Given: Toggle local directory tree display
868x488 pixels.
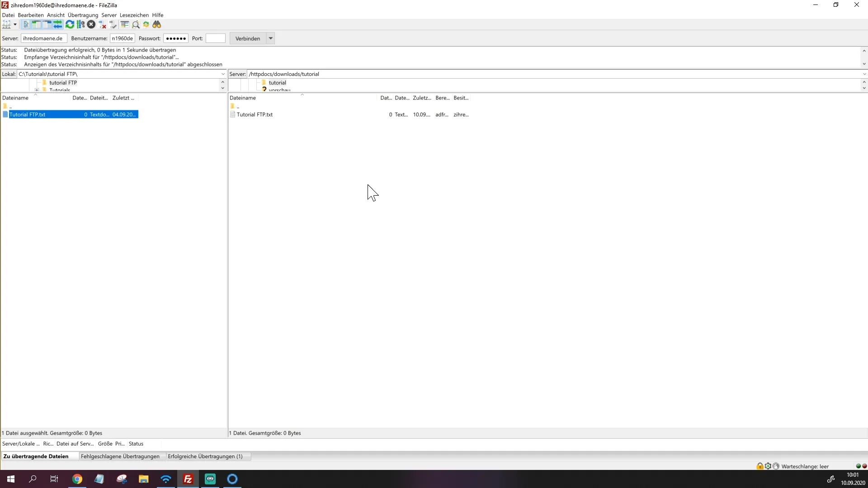Looking at the screenshot, I should pyautogui.click(x=37, y=24).
